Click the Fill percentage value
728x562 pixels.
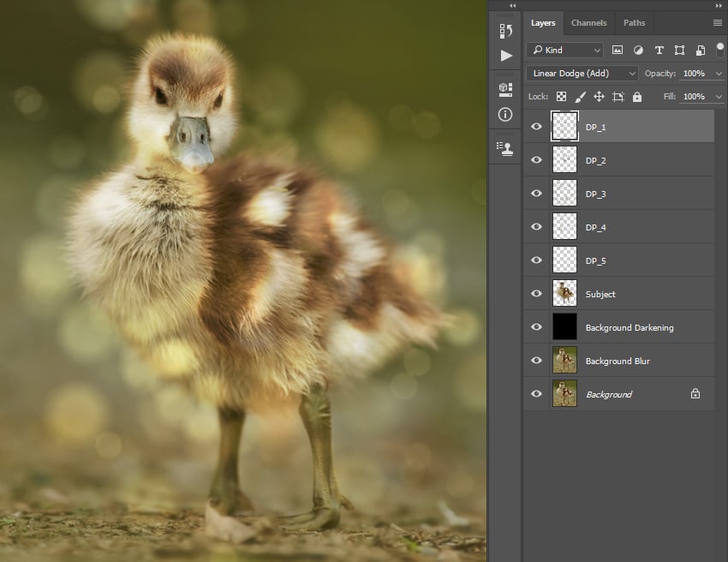coord(692,97)
